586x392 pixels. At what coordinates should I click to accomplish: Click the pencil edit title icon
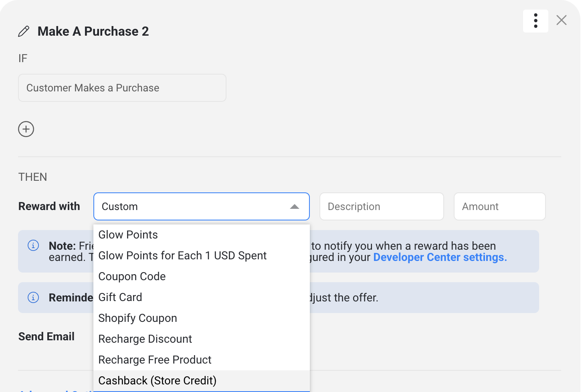point(24,31)
